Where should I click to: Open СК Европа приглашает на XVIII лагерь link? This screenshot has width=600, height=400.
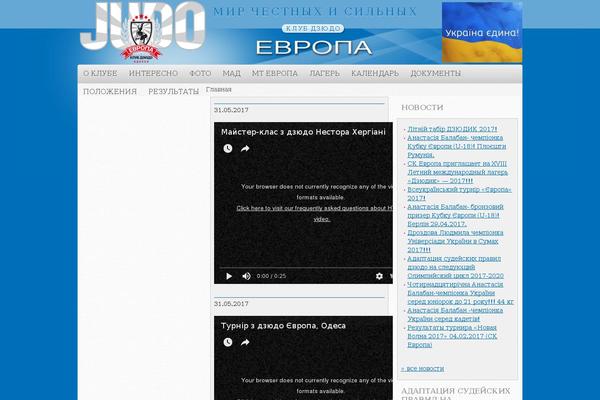[x=457, y=172]
